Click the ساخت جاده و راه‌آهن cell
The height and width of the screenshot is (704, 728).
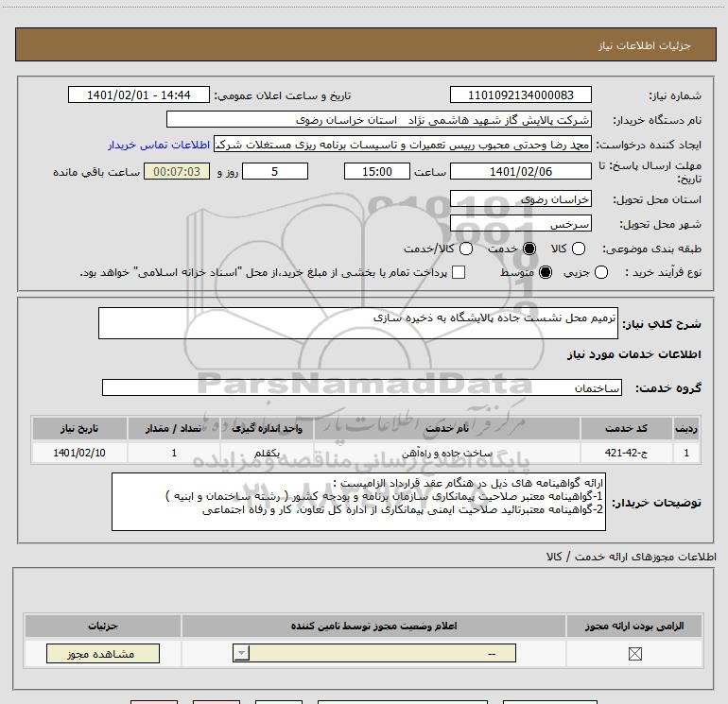(x=446, y=453)
